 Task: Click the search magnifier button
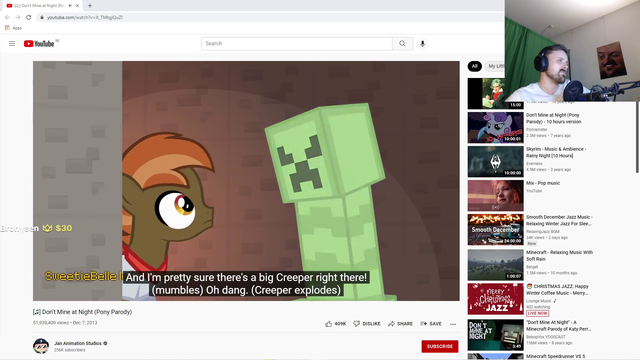coord(402,44)
